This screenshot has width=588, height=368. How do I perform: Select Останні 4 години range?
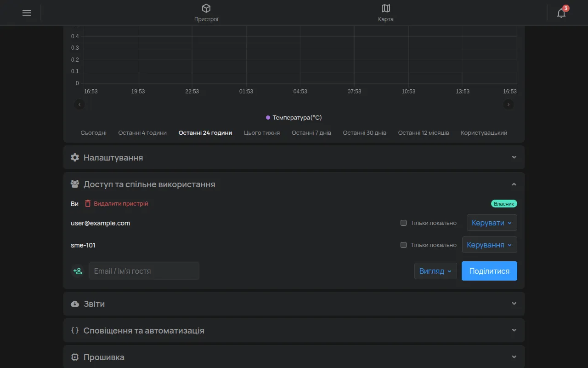[x=142, y=133]
